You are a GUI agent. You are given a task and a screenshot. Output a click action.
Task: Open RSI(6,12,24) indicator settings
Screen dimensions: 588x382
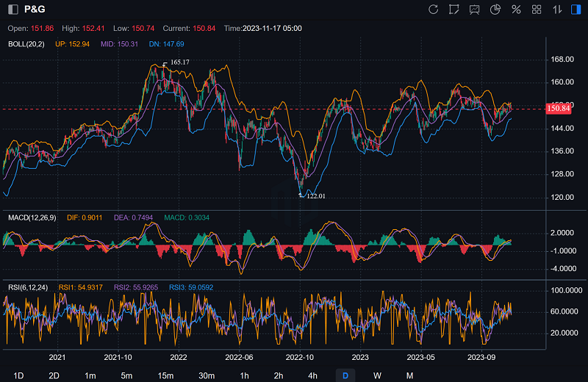point(28,287)
